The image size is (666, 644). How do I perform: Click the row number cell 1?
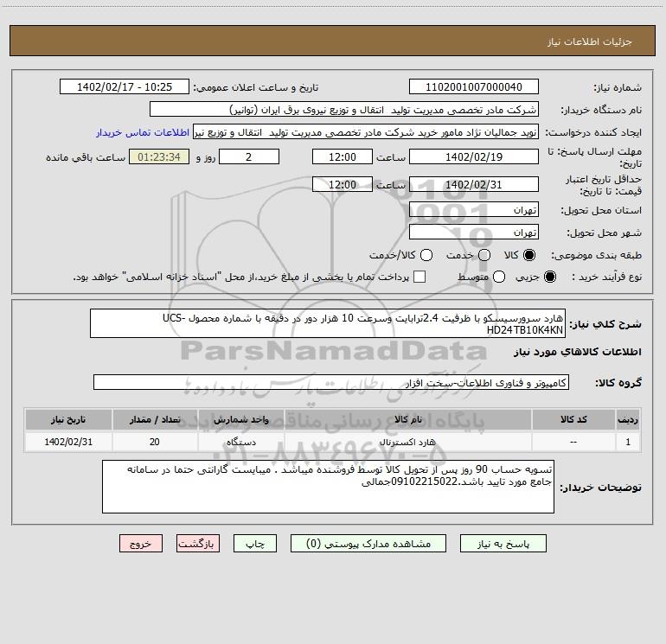pos(628,442)
